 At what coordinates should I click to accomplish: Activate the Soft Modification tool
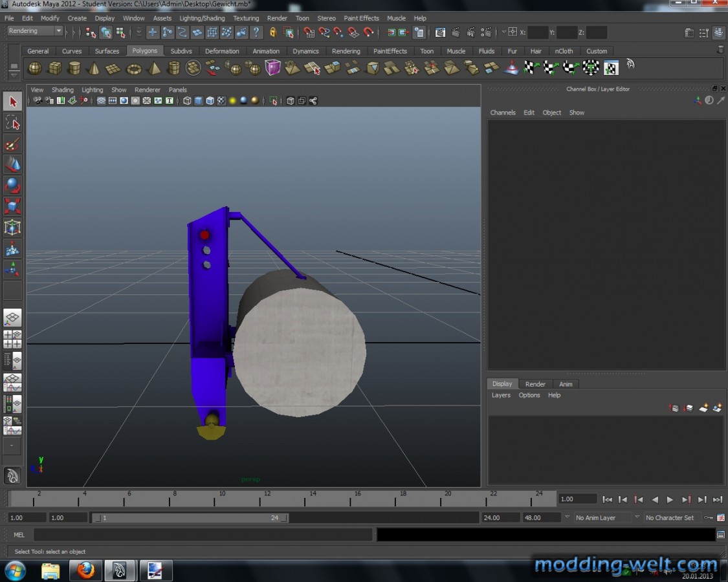(x=12, y=249)
